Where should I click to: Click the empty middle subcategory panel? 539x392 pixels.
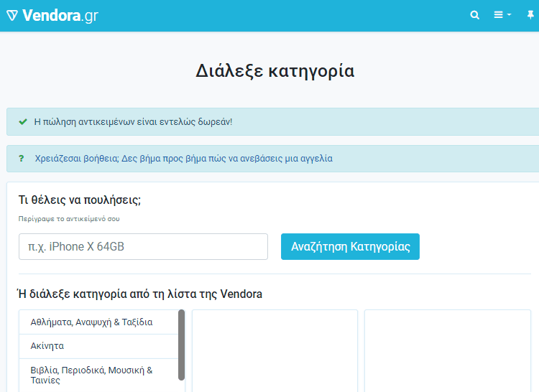tap(275, 351)
